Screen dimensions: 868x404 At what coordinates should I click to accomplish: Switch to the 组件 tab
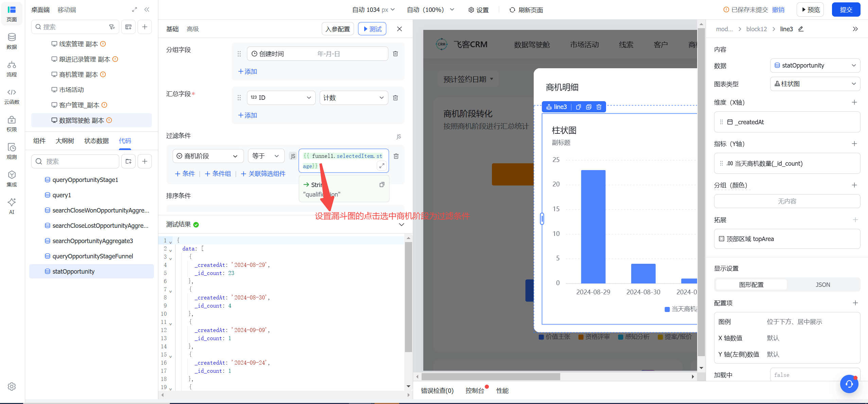click(39, 141)
